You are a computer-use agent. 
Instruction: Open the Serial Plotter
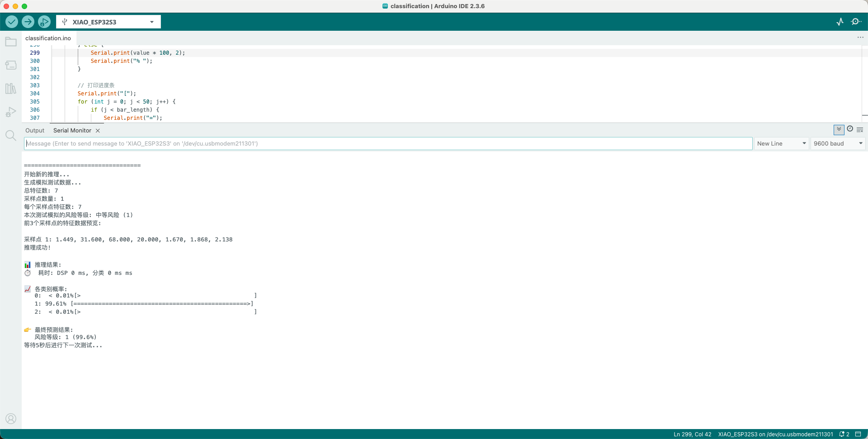coord(840,22)
